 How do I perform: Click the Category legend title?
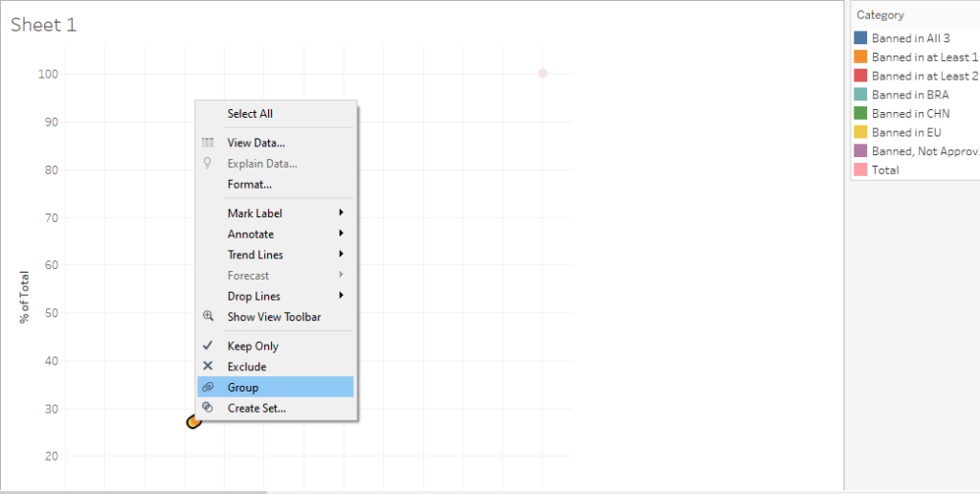pos(880,15)
